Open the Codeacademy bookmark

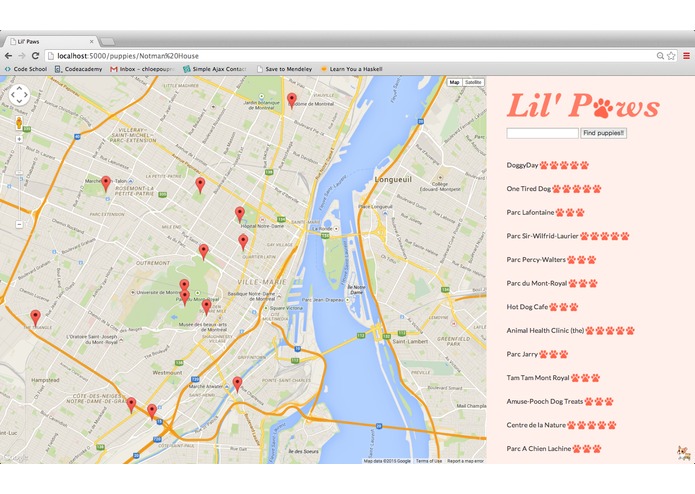pos(78,69)
